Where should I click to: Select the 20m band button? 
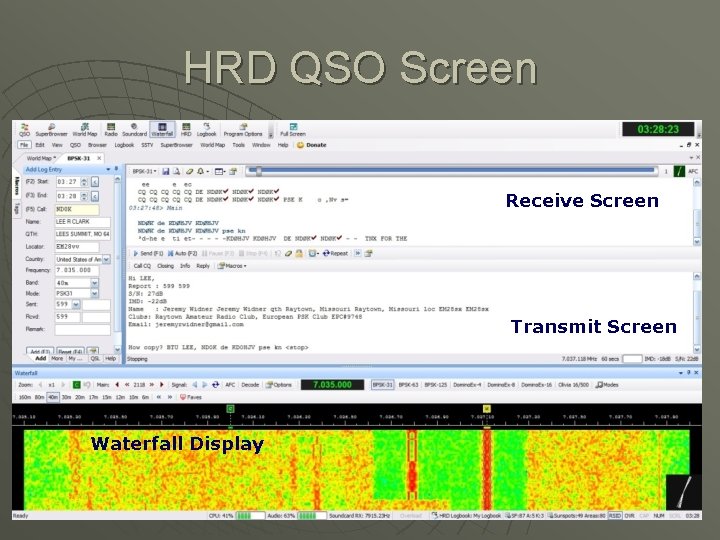point(80,397)
